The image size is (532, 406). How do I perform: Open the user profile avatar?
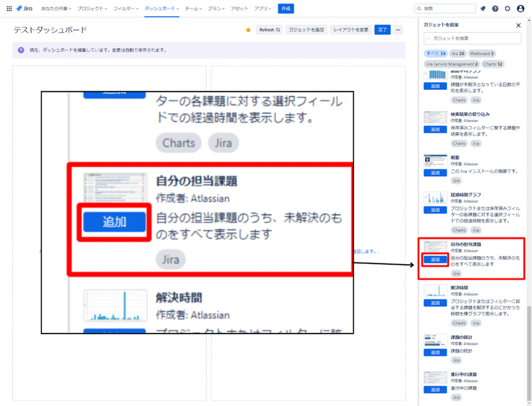click(x=520, y=9)
